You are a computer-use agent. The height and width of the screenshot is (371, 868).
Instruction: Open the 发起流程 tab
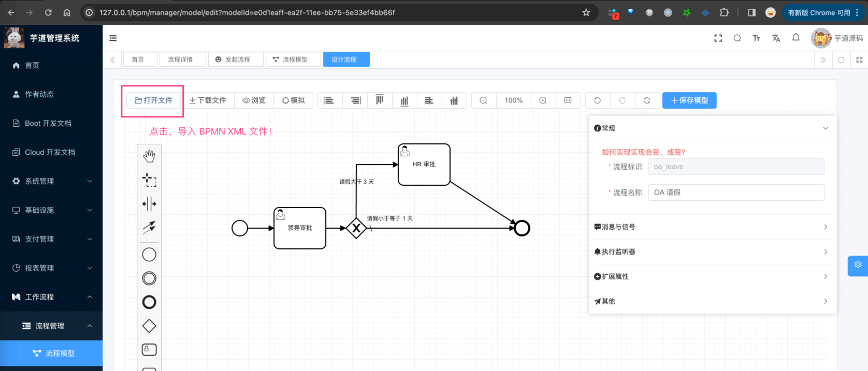pyautogui.click(x=237, y=60)
